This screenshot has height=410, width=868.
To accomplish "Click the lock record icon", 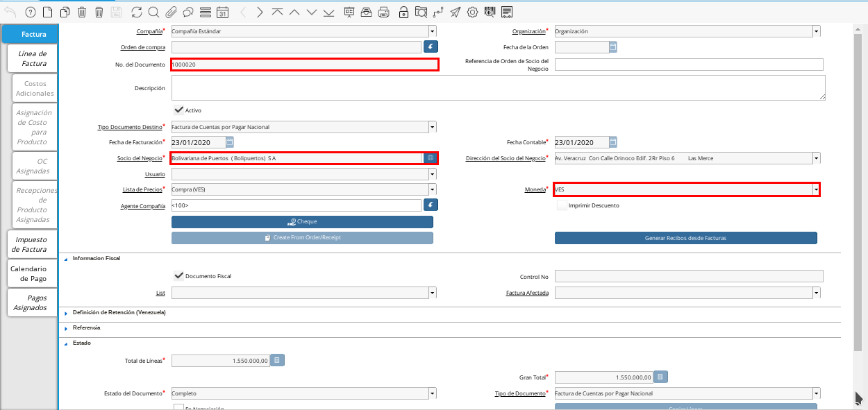I will point(403,12).
